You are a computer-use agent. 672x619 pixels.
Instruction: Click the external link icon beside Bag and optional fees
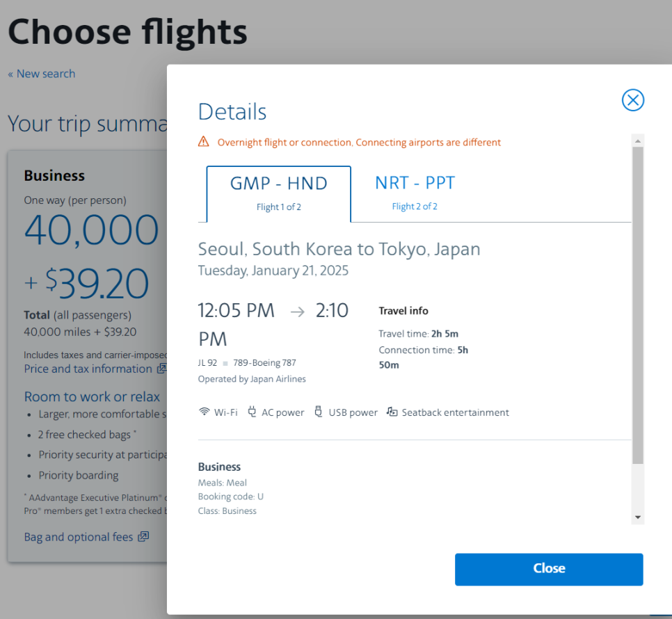click(143, 536)
